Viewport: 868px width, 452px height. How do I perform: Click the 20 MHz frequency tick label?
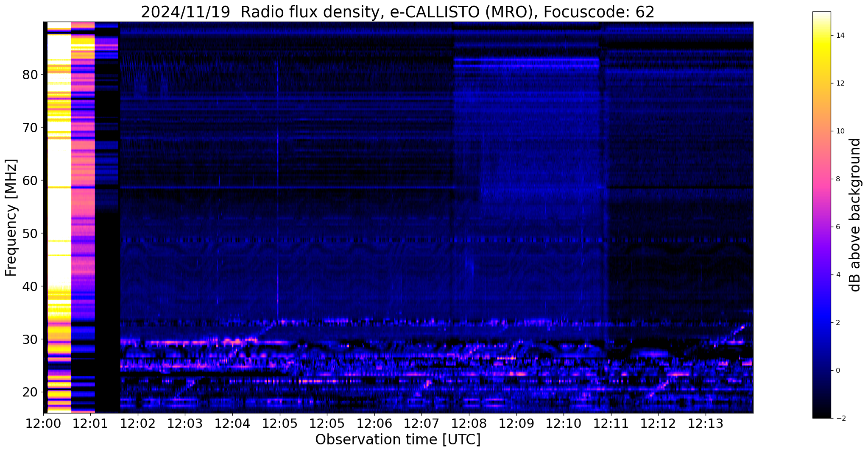point(30,392)
